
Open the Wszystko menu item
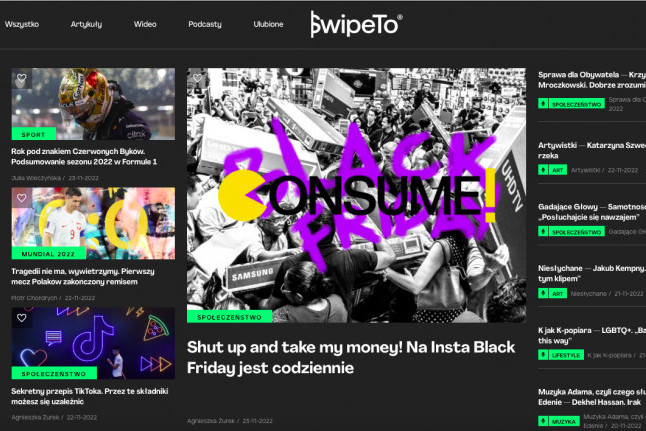point(22,24)
